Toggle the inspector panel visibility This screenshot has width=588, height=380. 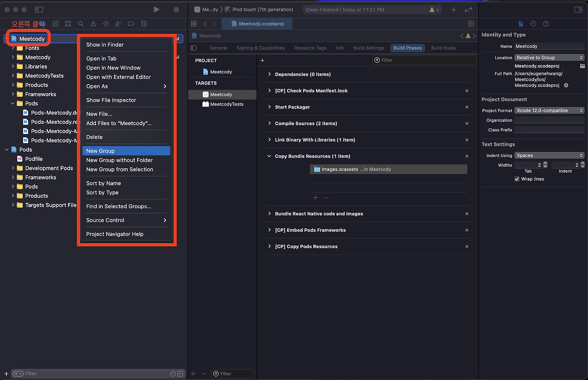click(578, 10)
